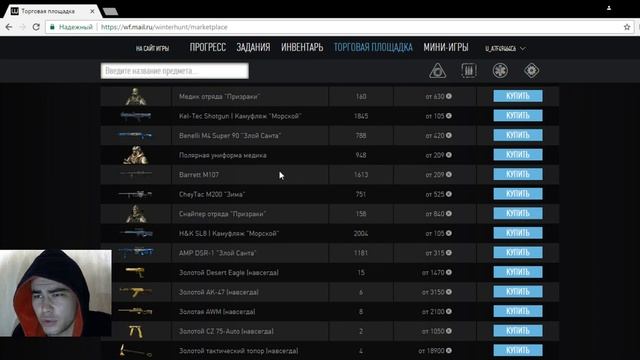Open the user account dropdown in the navigation
The height and width of the screenshot is (360, 640).
505,49
